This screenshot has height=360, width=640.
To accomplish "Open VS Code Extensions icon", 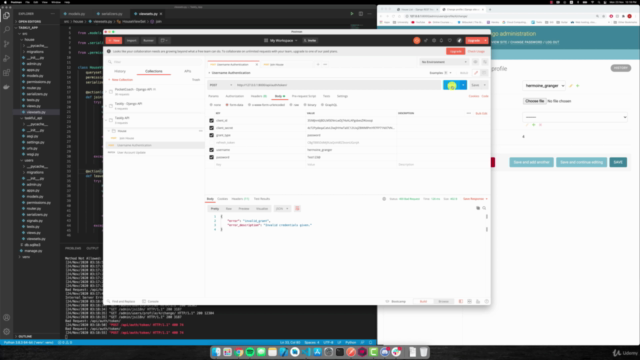I will (x=7, y=73).
